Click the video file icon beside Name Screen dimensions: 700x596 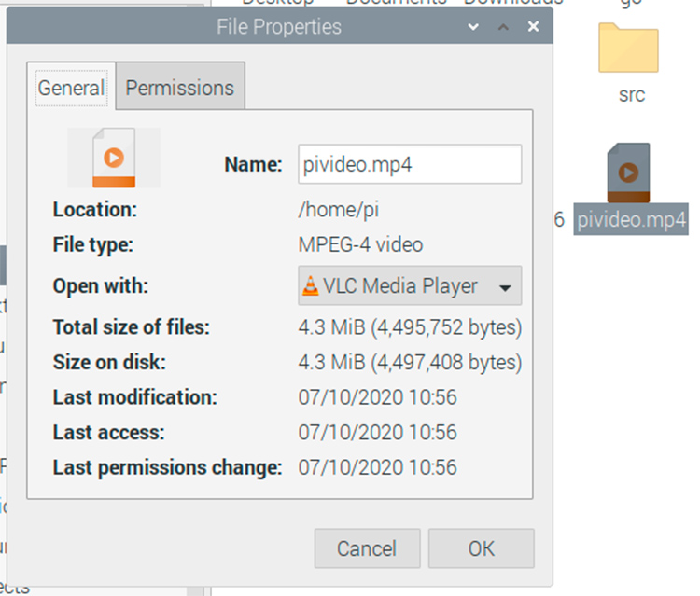(114, 158)
